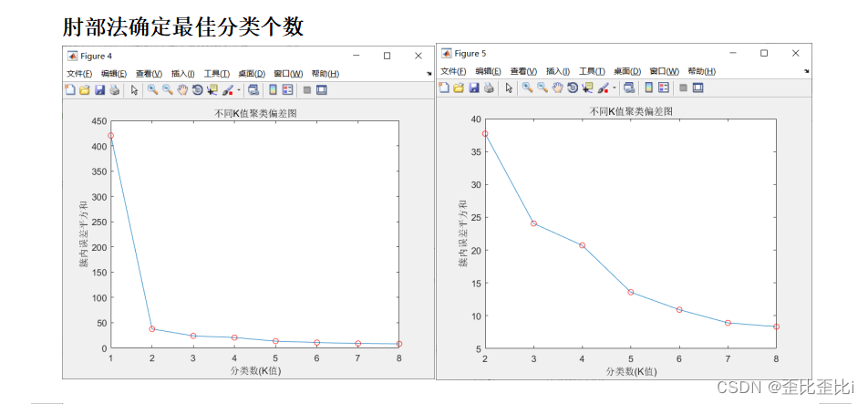Open 工具(T) menu in Figure 5
Viewport: 868px width, 404px height.
coord(593,71)
